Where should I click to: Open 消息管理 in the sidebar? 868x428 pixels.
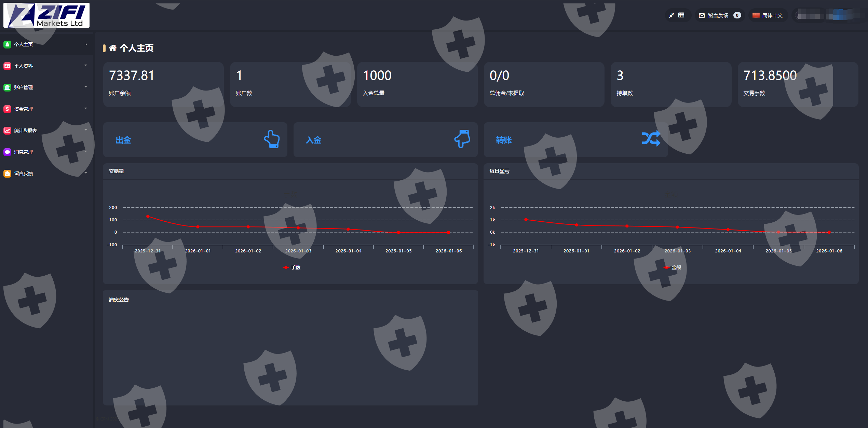23,152
